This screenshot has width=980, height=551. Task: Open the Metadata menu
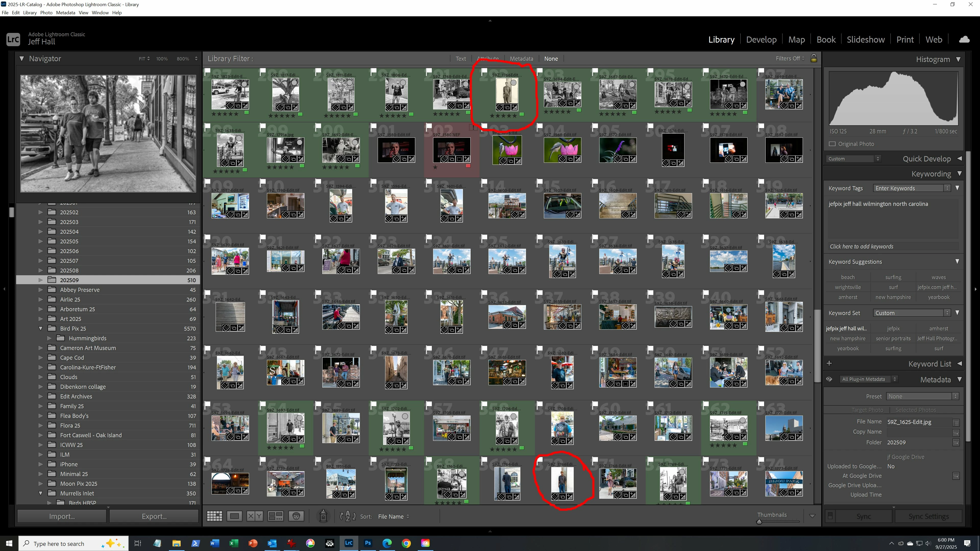[x=65, y=12]
